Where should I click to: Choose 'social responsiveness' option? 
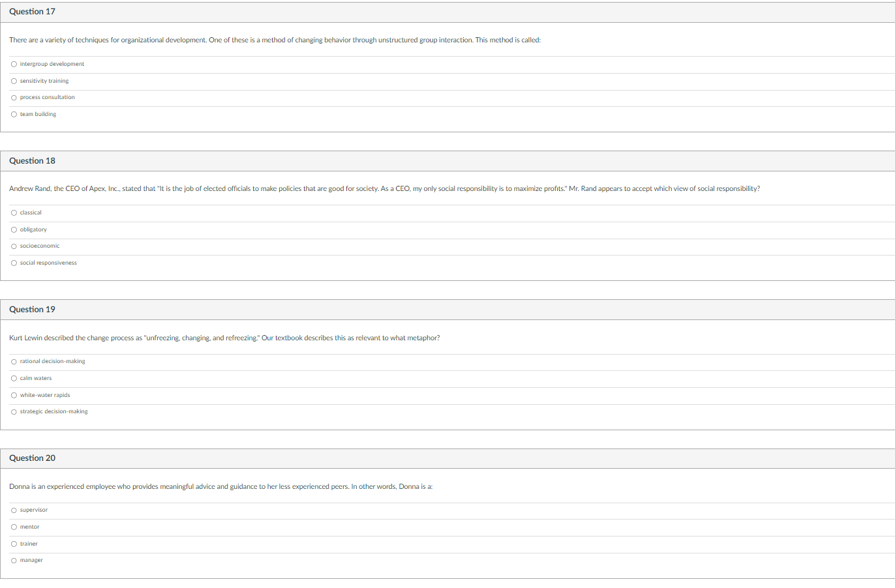(14, 263)
